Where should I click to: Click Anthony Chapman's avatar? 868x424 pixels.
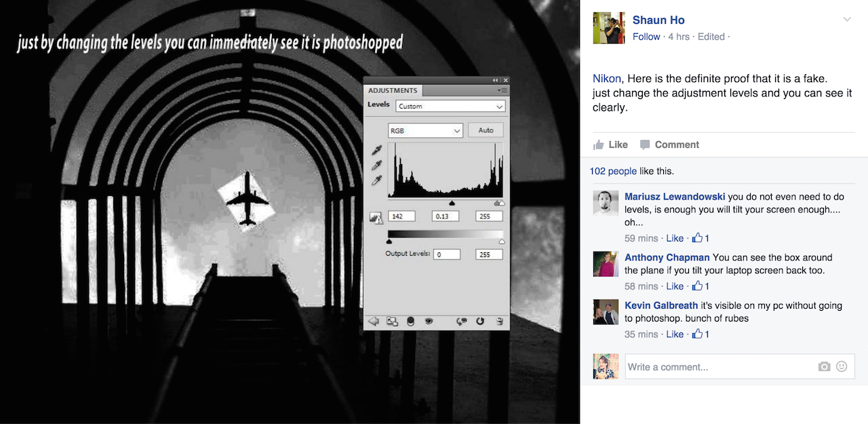[606, 264]
